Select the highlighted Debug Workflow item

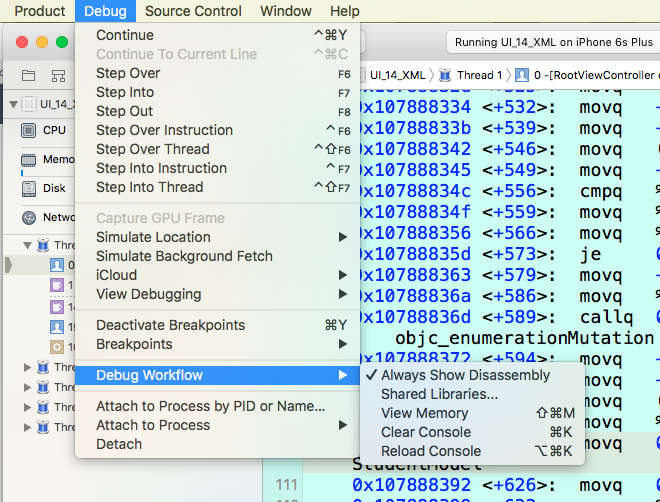point(217,375)
